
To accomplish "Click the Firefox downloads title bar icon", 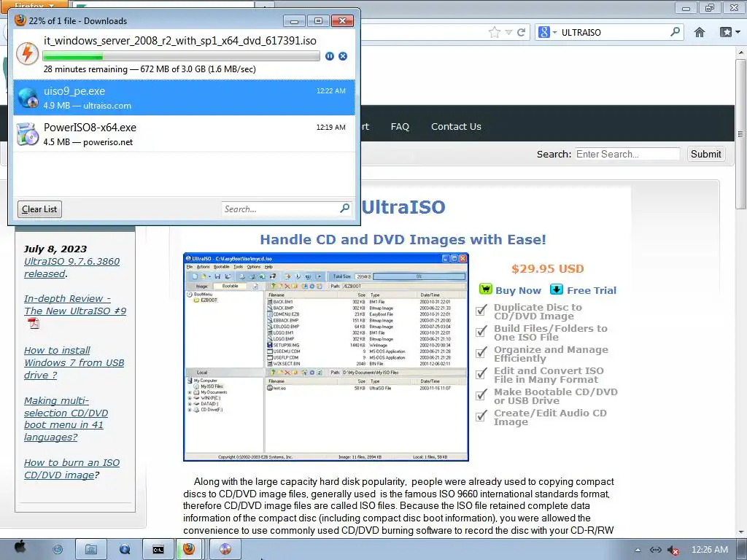I will pyautogui.click(x=20, y=20).
